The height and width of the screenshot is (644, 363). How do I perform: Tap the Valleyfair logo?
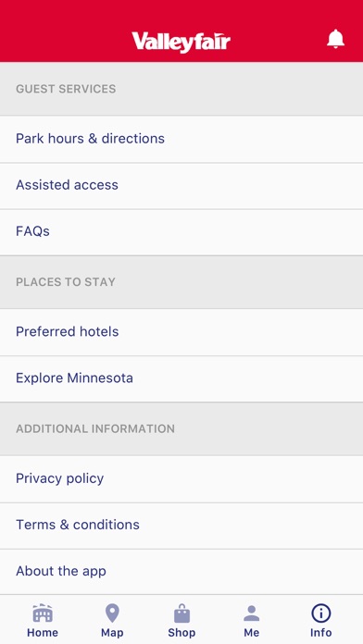pyautogui.click(x=181, y=42)
